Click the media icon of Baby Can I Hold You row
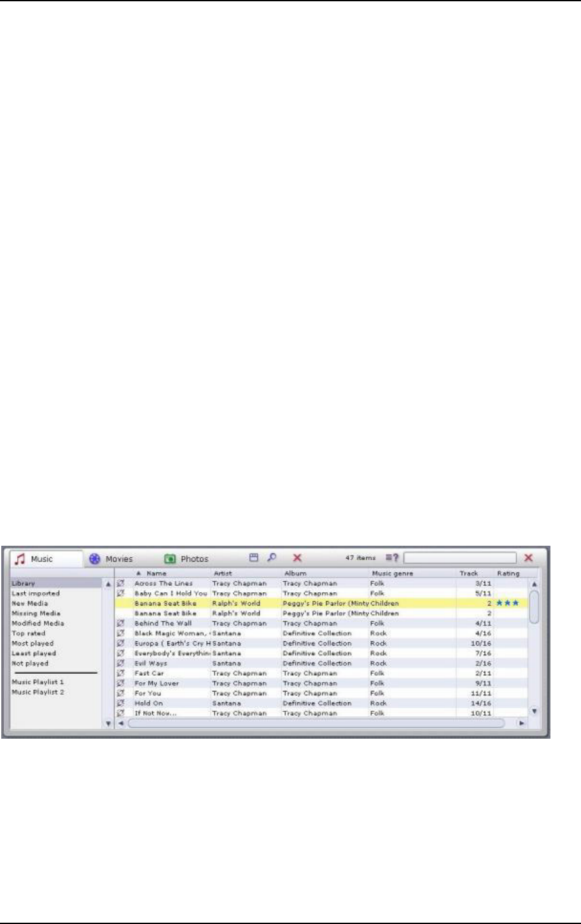This screenshot has width=581, height=924. point(121,593)
